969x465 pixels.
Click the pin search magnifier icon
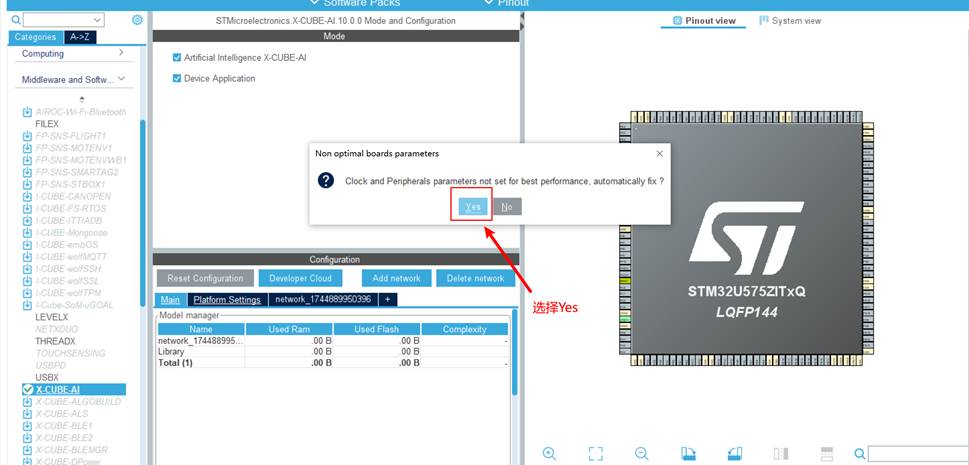point(859,454)
